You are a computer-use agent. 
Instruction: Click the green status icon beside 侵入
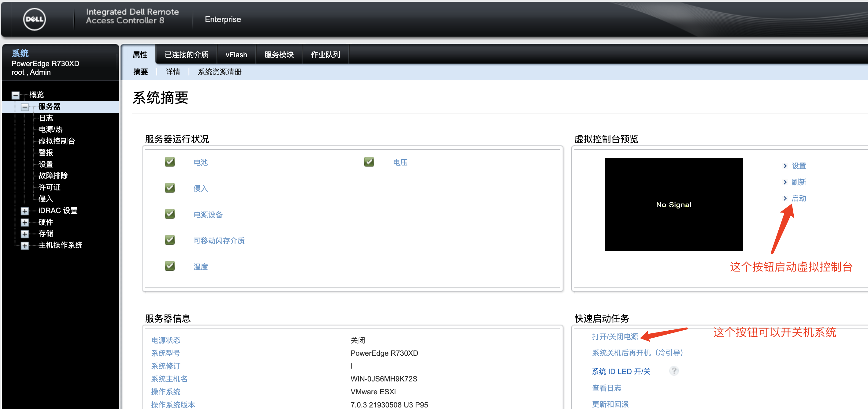(x=169, y=188)
